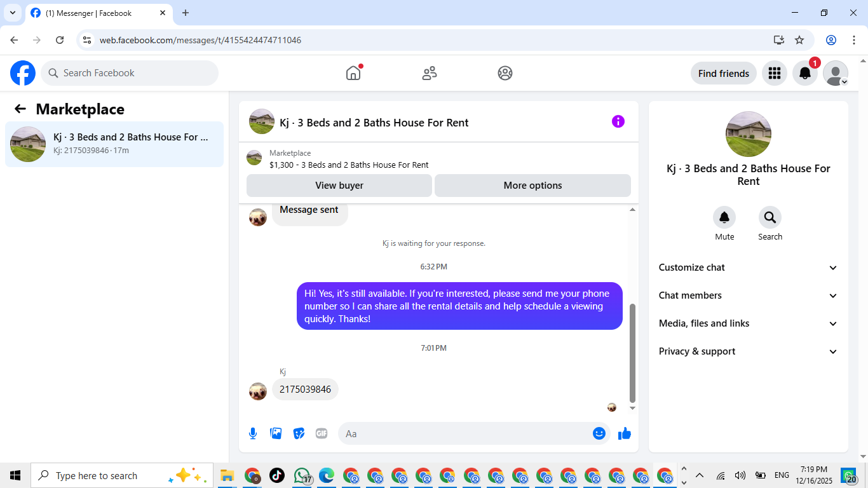This screenshot has width=868, height=488.
Task: Go to the Facebook Home feed icon
Action: (x=353, y=73)
